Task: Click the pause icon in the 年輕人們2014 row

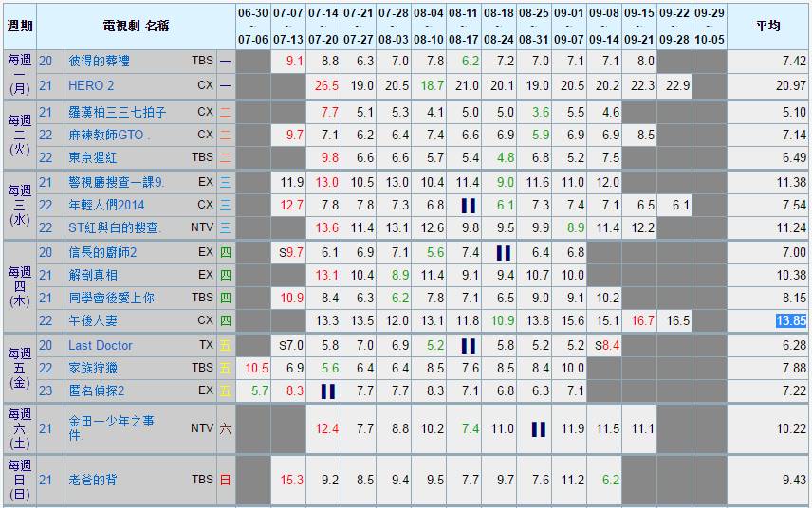Action: pyautogui.click(x=468, y=206)
